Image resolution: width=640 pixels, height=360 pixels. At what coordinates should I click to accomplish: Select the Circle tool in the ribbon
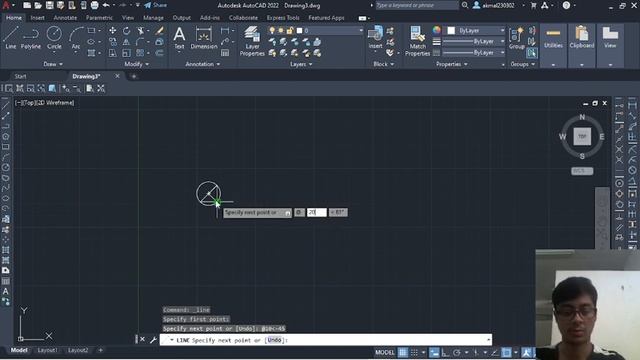54,38
